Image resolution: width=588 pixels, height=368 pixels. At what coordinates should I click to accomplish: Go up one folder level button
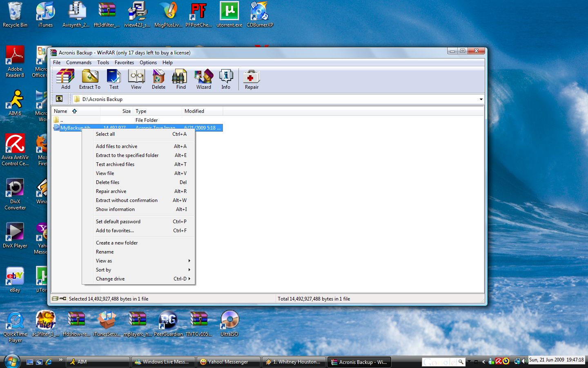[59, 99]
